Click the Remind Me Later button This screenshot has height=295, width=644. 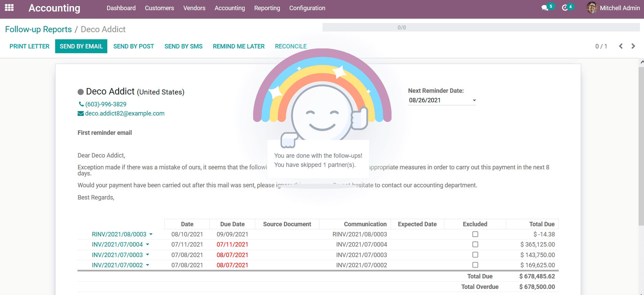click(239, 46)
